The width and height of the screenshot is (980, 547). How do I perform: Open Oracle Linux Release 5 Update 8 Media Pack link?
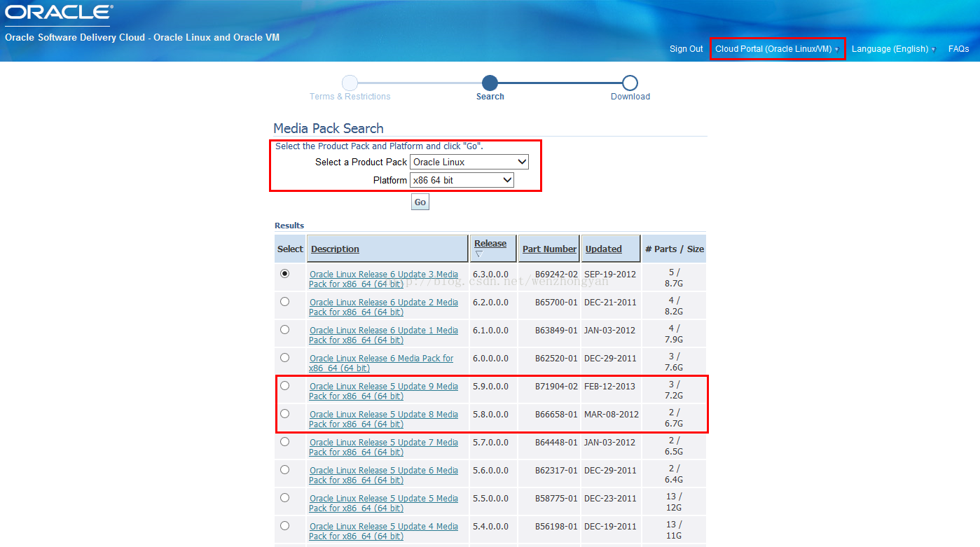click(383, 419)
